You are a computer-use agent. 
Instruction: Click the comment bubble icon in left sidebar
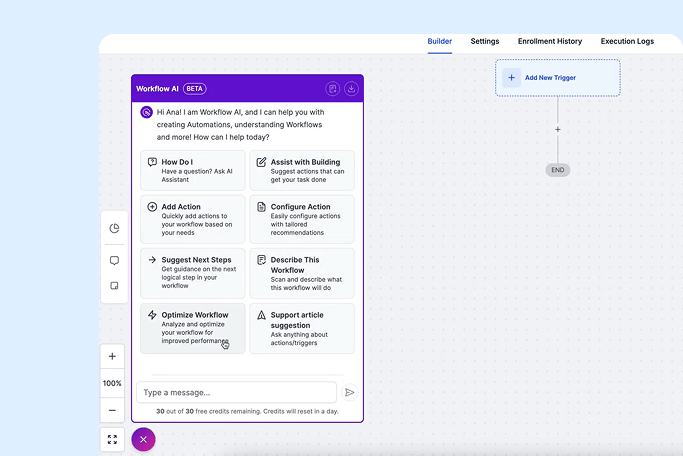pyautogui.click(x=114, y=260)
